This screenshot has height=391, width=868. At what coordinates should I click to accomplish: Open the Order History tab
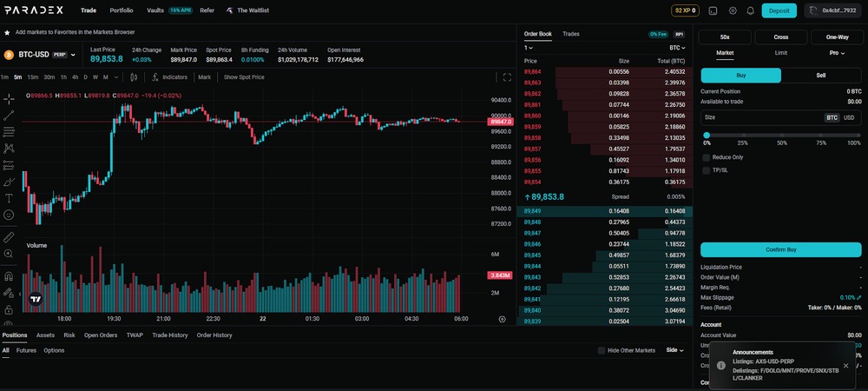click(214, 335)
